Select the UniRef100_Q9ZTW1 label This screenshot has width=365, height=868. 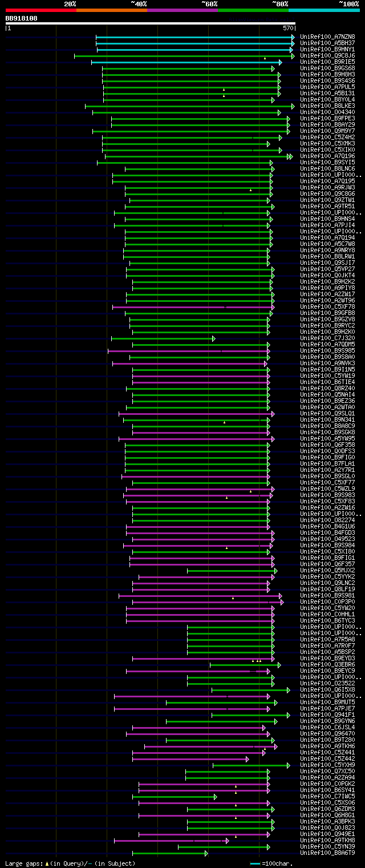tap(326, 200)
